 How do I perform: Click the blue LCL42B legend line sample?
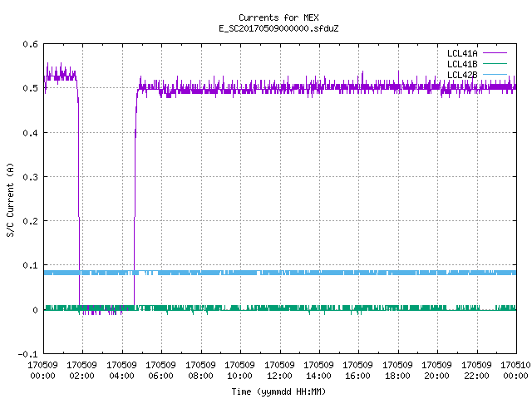[495, 75]
